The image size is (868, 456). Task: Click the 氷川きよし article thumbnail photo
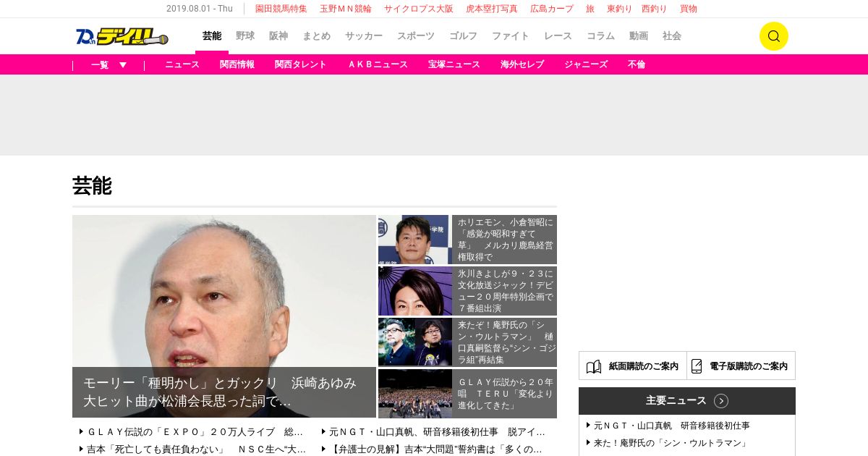tap(414, 291)
